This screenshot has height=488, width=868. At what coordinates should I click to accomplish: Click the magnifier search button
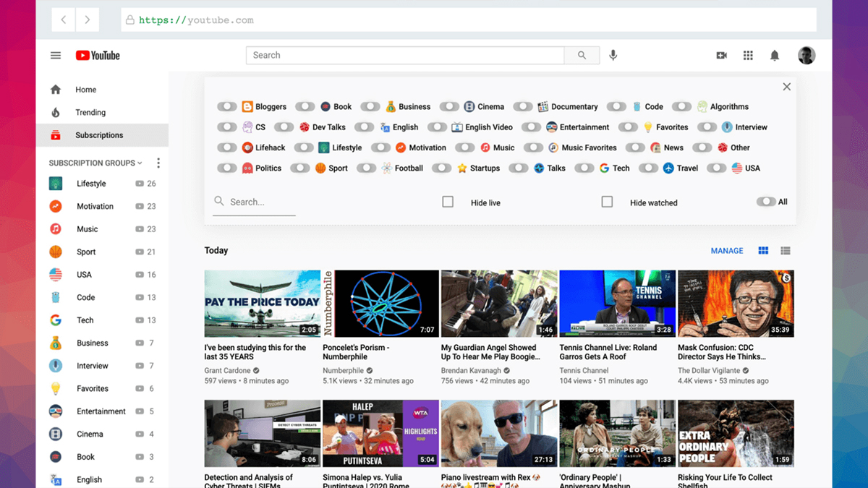pyautogui.click(x=582, y=56)
